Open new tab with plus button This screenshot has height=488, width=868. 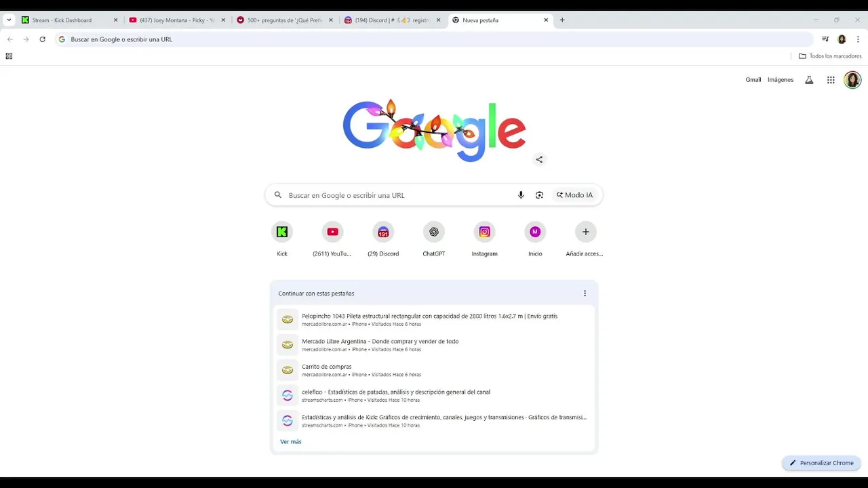pyautogui.click(x=562, y=20)
